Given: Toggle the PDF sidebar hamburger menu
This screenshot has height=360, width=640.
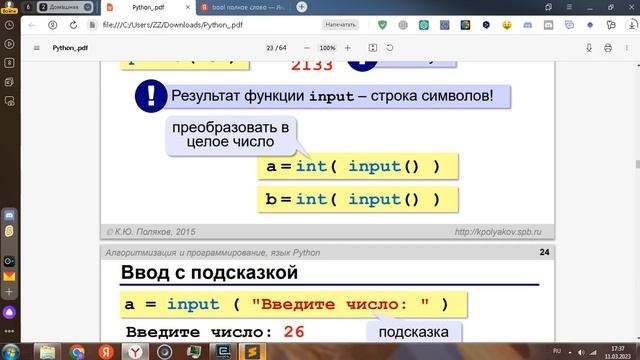Looking at the screenshot, I should (x=37, y=48).
